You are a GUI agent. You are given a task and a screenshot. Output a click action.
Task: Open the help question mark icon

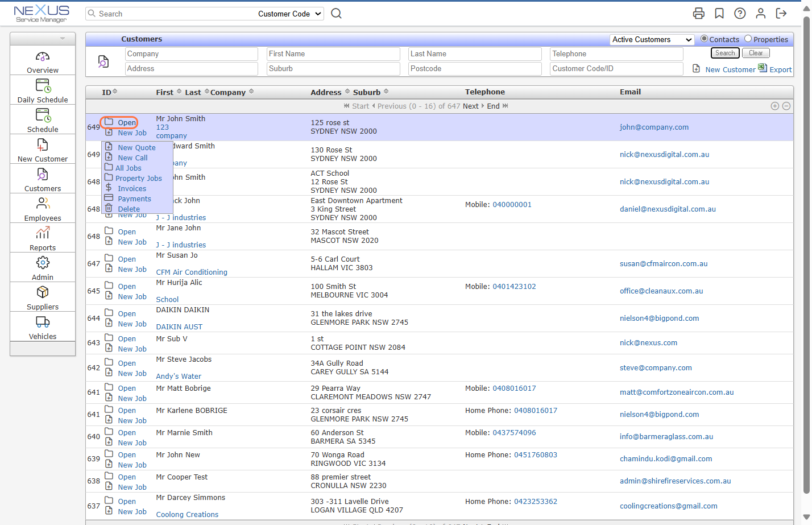point(740,13)
